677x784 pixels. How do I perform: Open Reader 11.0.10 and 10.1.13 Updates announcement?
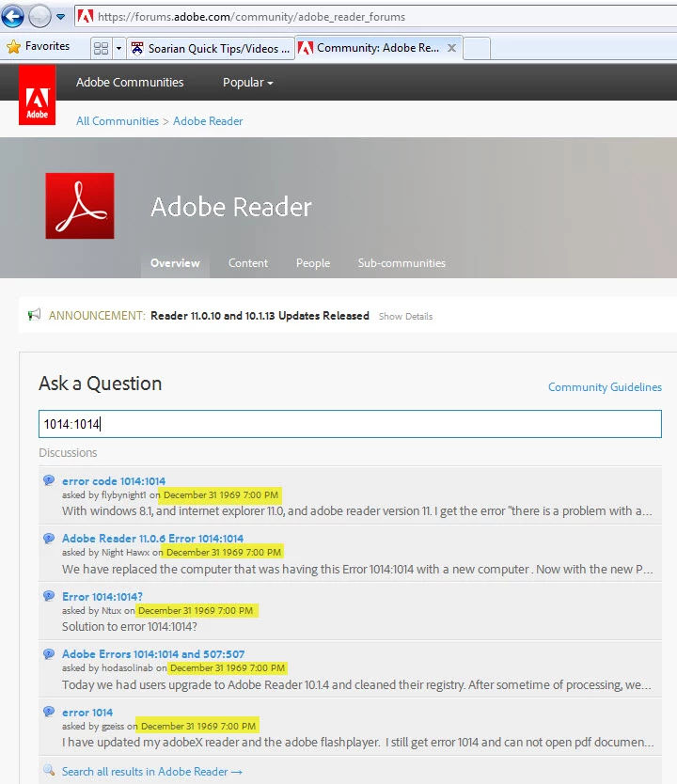pyautogui.click(x=260, y=316)
